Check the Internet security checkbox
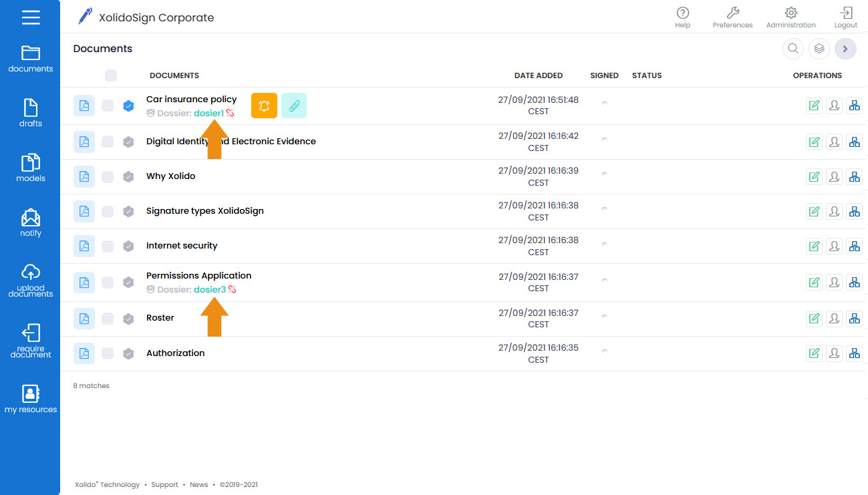 pyautogui.click(x=108, y=246)
